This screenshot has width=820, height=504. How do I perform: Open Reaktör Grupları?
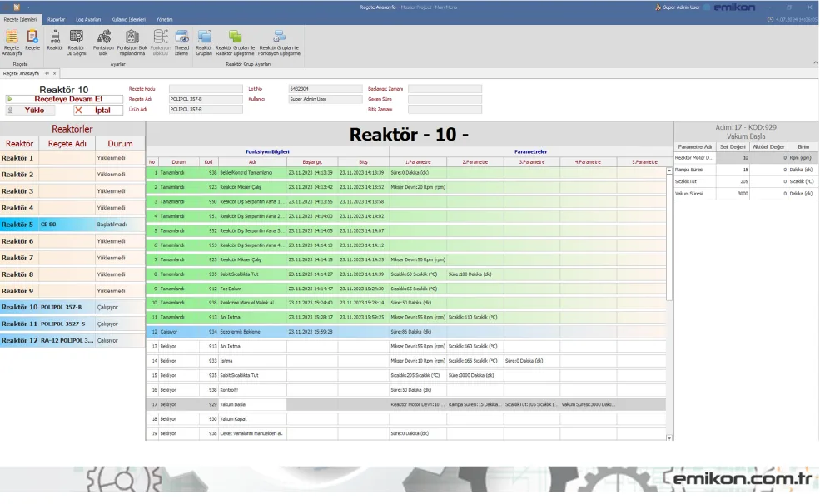[x=204, y=42]
